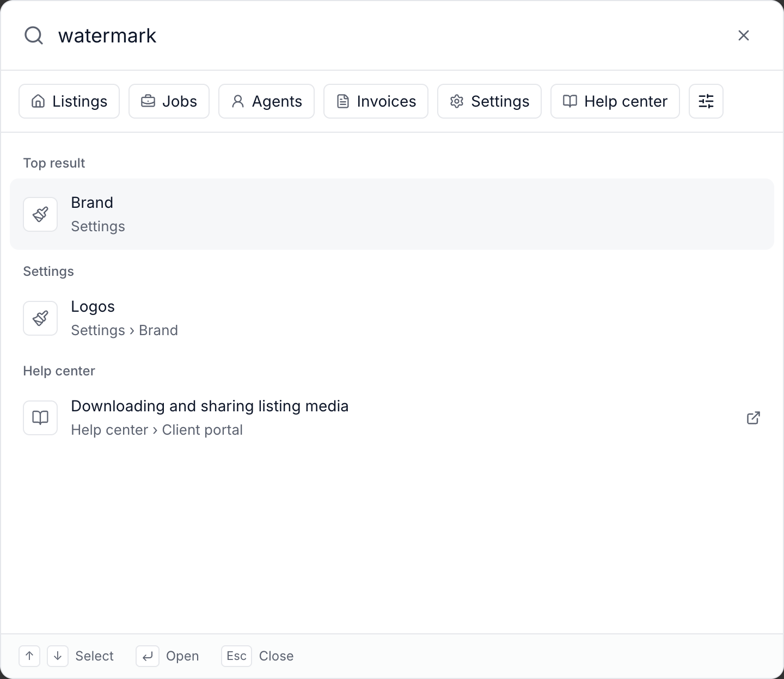Click the book icon beside Downloading article
Image resolution: width=784 pixels, height=679 pixels.
point(40,418)
